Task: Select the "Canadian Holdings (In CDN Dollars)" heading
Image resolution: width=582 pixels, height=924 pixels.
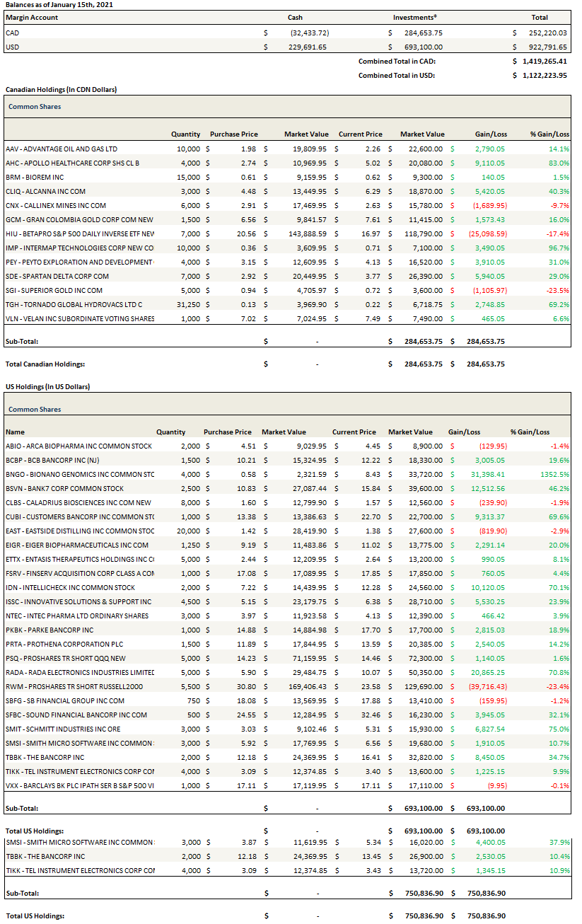Action: (61, 90)
